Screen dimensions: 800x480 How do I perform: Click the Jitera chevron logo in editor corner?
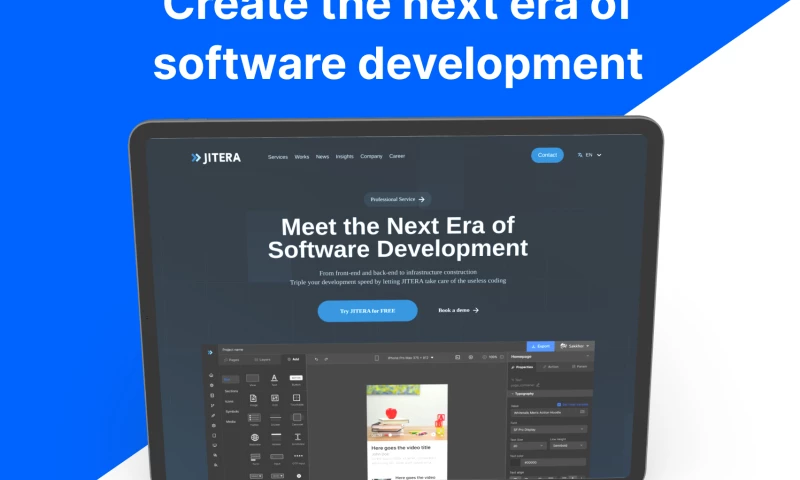[x=210, y=352]
